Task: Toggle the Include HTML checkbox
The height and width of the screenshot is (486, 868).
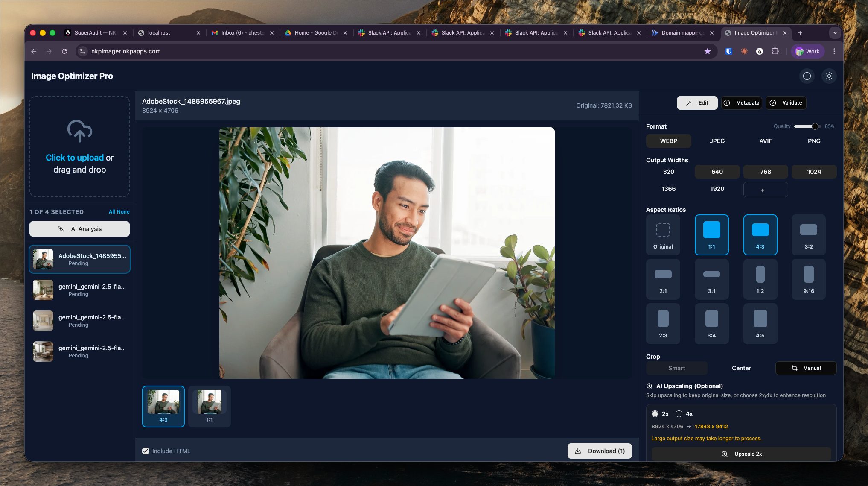Action: click(146, 451)
